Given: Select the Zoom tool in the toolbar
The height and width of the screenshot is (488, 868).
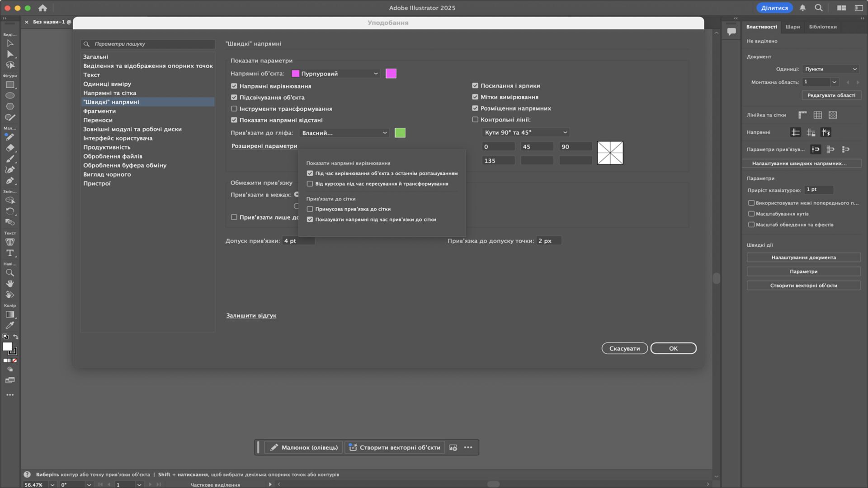Looking at the screenshot, I should (9, 273).
